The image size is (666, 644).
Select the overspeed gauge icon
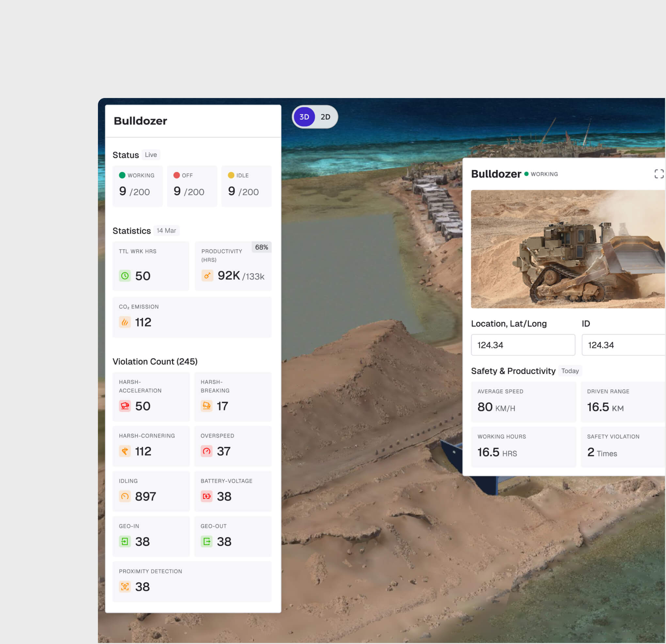pyautogui.click(x=206, y=451)
